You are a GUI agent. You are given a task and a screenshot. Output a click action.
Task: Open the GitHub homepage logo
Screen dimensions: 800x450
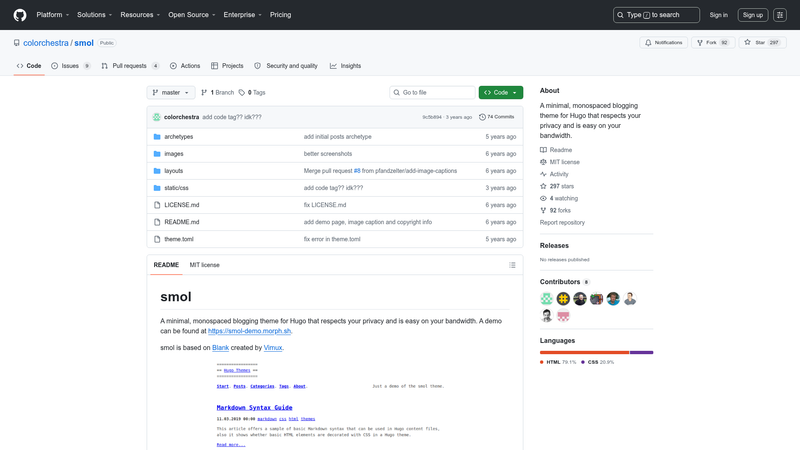point(20,15)
